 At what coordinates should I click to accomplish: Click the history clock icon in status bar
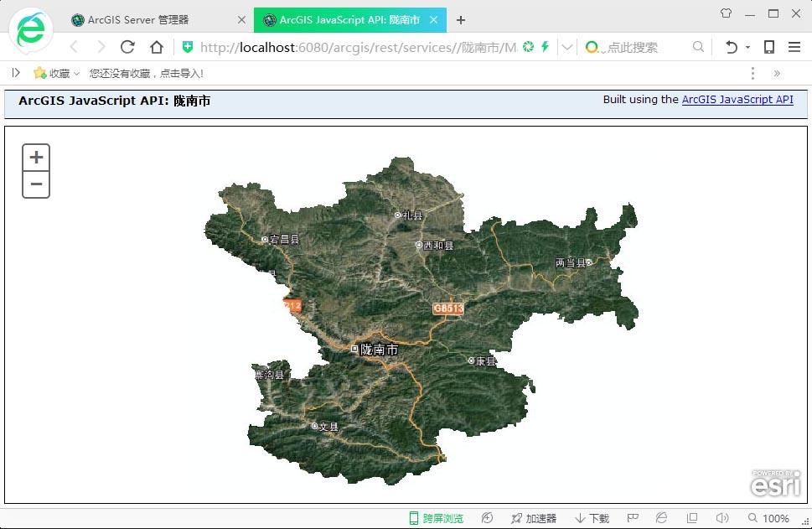click(487, 517)
